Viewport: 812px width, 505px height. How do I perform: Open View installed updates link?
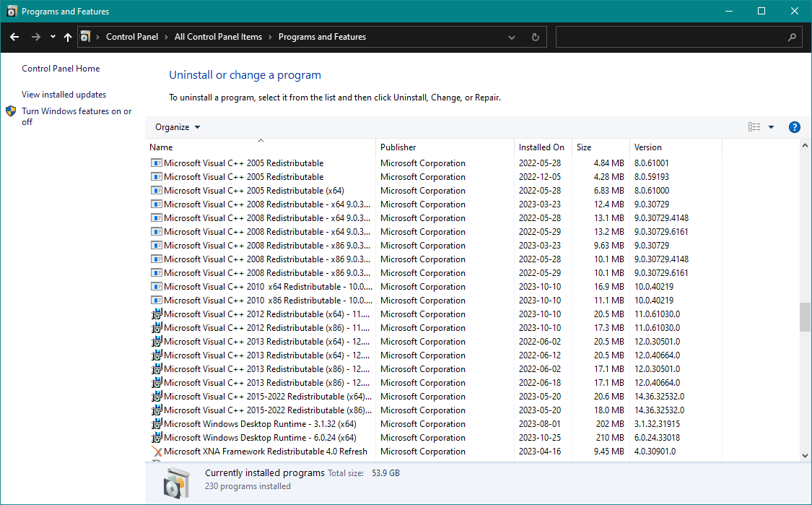pos(64,95)
